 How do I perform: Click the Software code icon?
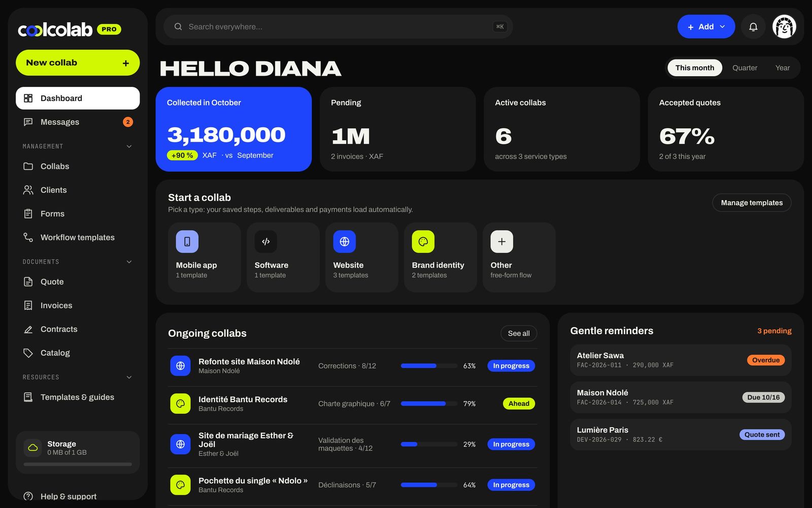tap(266, 242)
